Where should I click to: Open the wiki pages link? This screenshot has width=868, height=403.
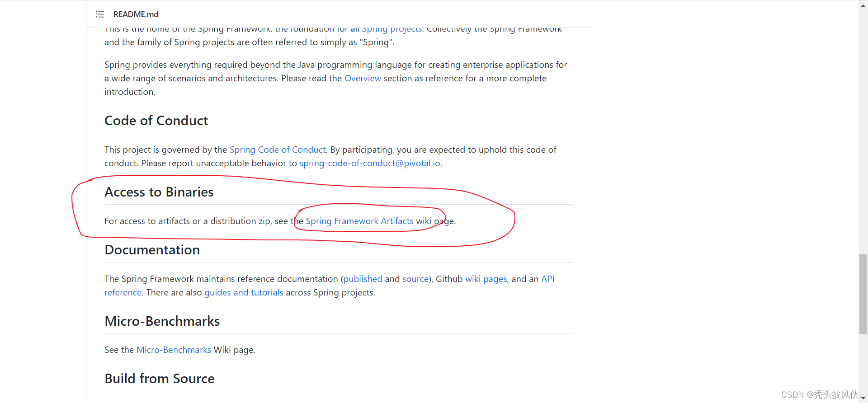(486, 279)
